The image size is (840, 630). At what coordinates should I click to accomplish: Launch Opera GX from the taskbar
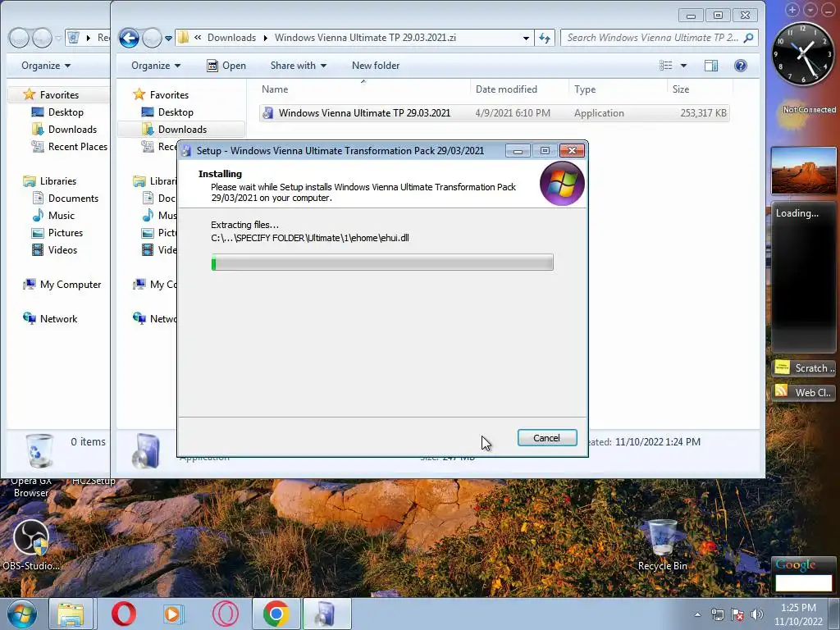tap(225, 614)
